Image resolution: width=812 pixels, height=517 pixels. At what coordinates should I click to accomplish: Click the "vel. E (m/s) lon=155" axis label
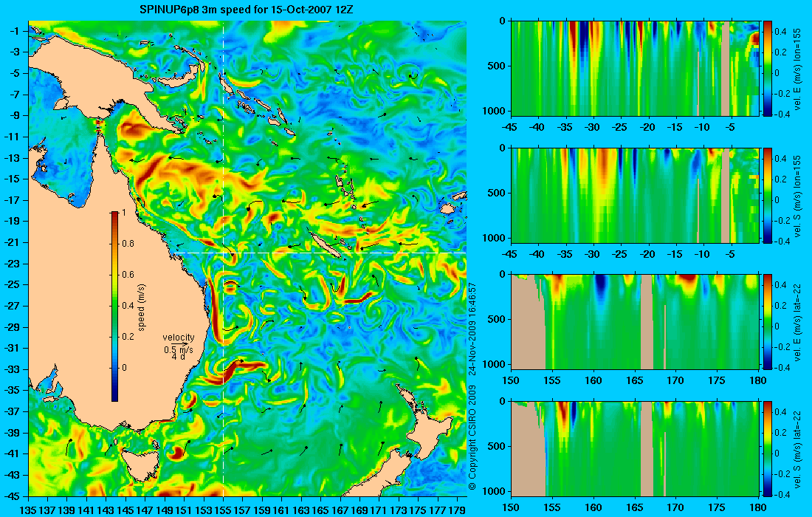click(x=797, y=69)
